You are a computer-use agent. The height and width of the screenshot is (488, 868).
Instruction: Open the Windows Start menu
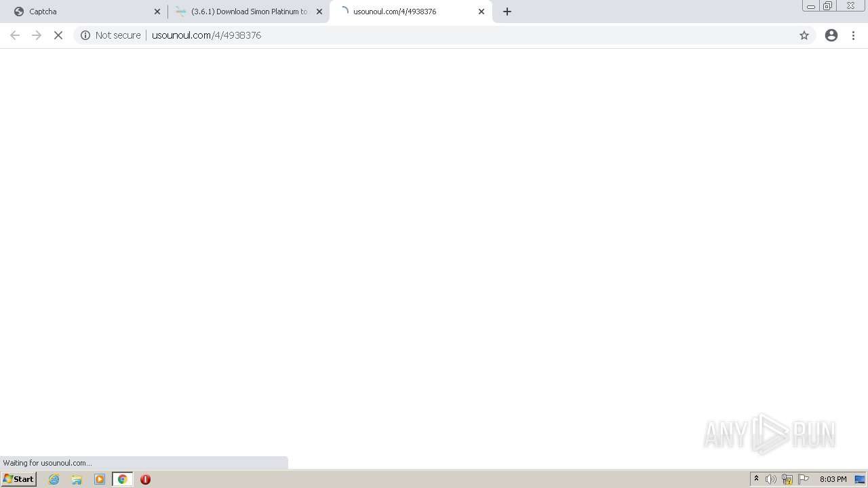19,479
